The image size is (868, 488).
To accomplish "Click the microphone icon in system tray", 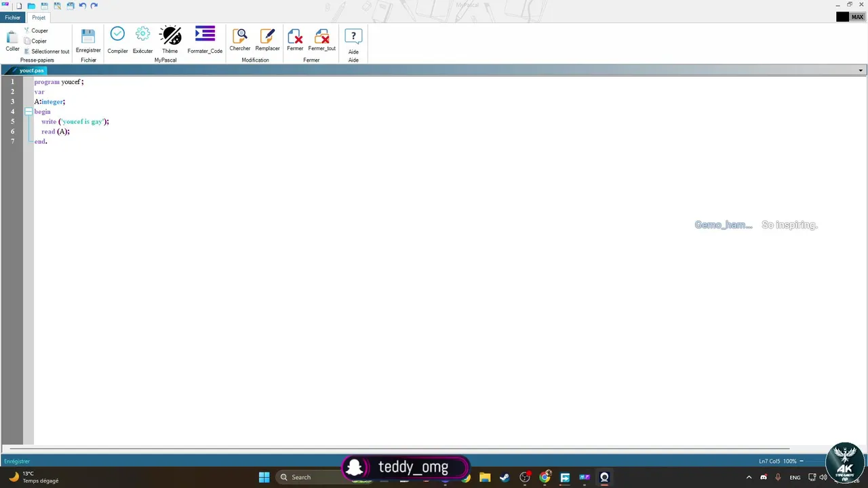I will [x=778, y=477].
